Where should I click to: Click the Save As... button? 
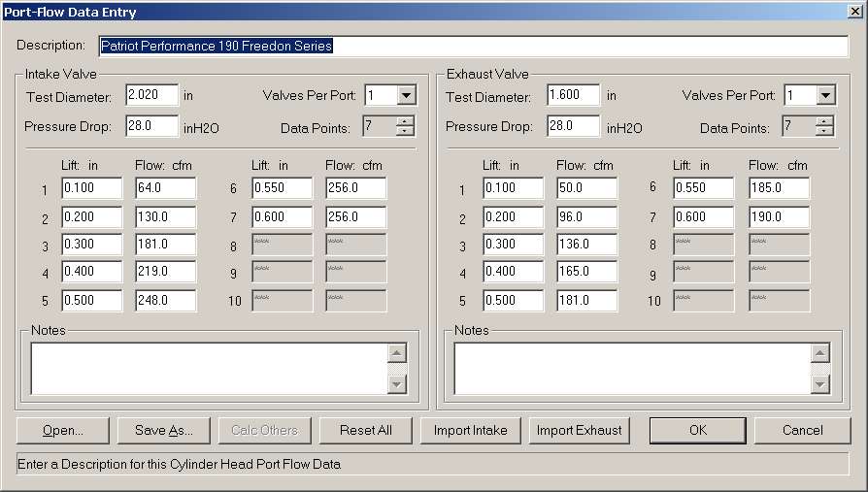[x=164, y=431]
